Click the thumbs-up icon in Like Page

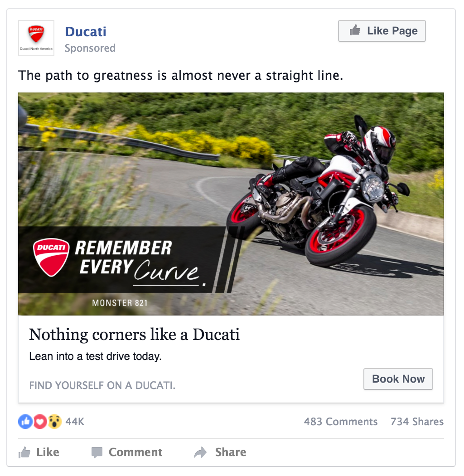[x=355, y=30]
